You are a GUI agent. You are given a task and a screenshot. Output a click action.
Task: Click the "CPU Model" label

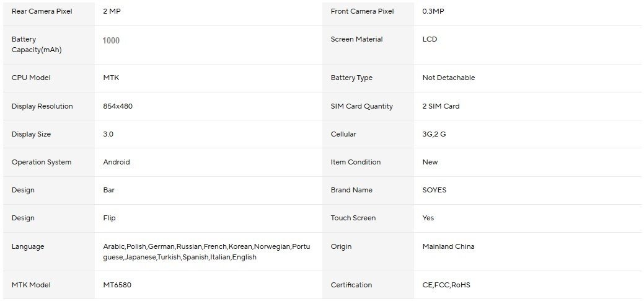[31, 78]
